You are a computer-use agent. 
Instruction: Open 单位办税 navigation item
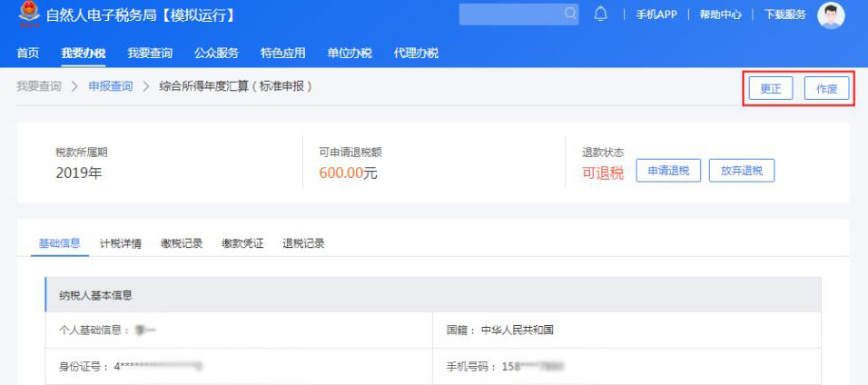350,53
